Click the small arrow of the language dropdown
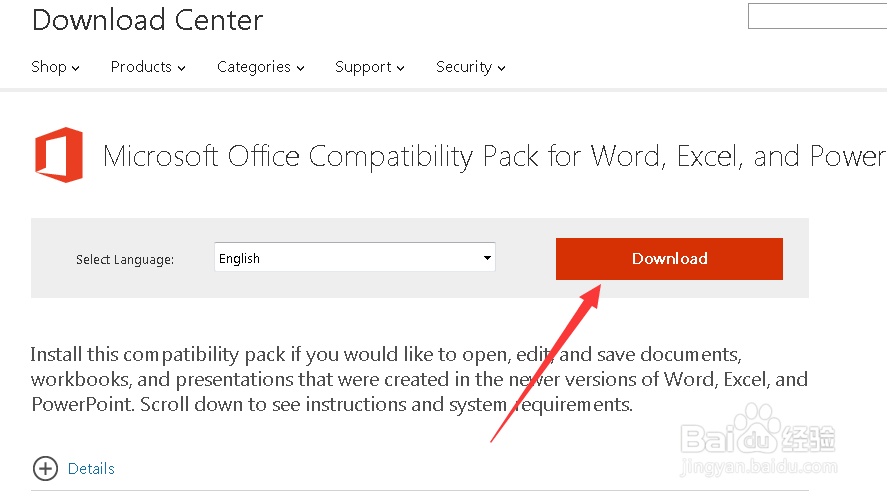The height and width of the screenshot is (498, 887). click(487, 258)
